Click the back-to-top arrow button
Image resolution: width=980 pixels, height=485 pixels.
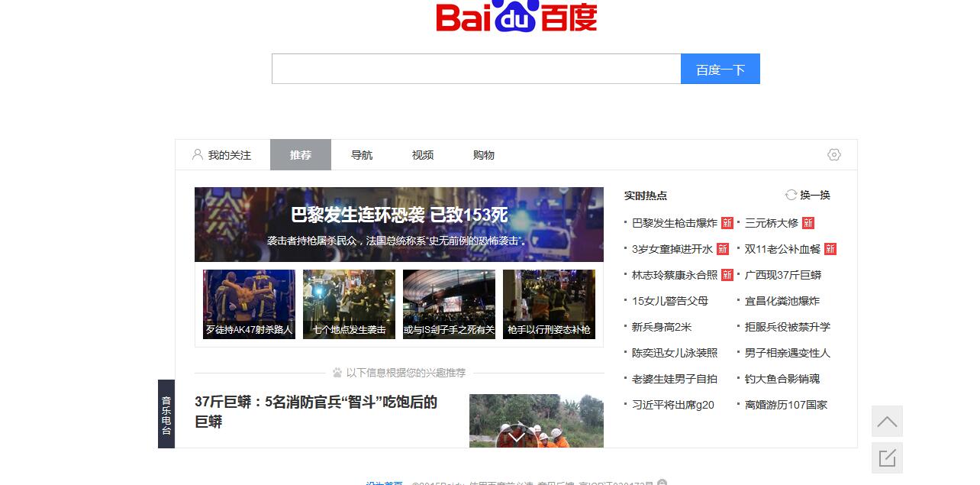(887, 421)
